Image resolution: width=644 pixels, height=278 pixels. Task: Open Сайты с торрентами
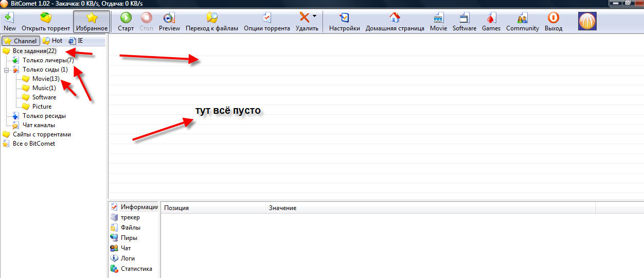tap(42, 134)
